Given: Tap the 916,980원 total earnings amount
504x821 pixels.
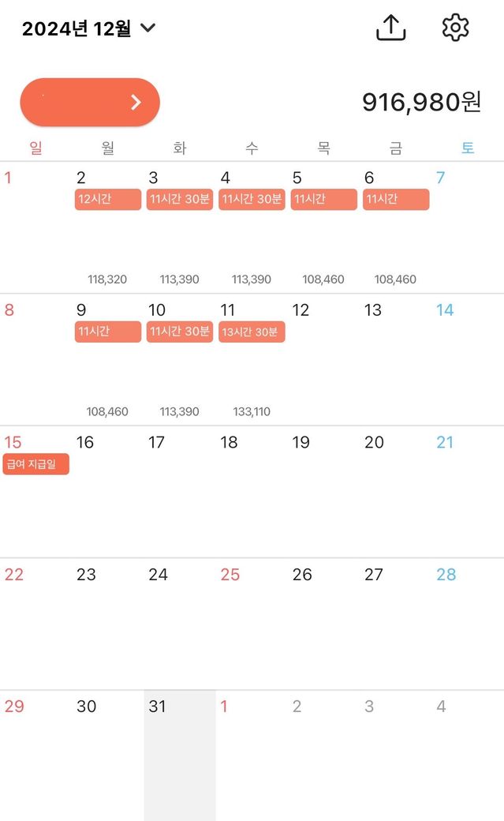Looking at the screenshot, I should tap(421, 102).
